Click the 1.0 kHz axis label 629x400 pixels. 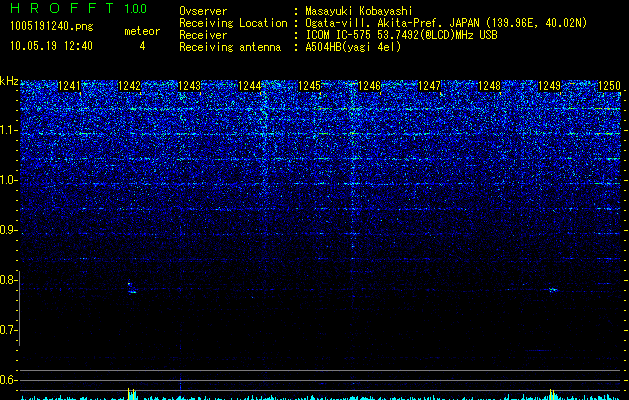(x=9, y=180)
